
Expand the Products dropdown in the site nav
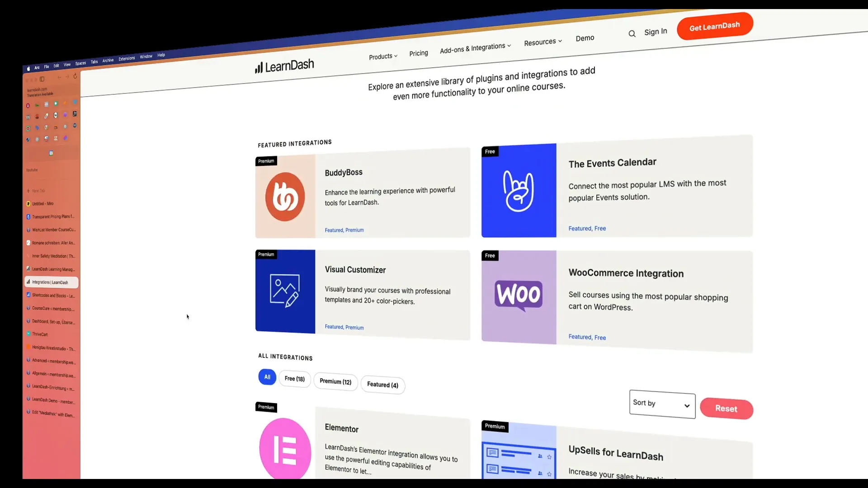tap(383, 56)
